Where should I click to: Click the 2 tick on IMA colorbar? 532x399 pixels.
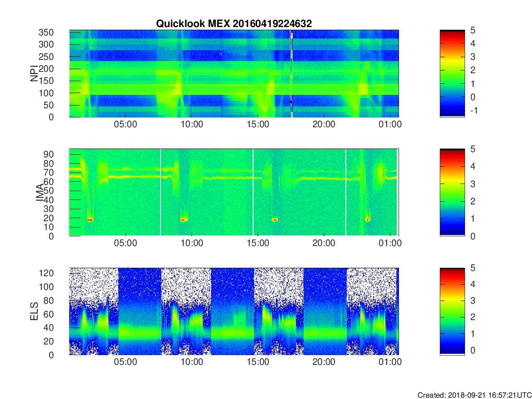click(x=473, y=201)
